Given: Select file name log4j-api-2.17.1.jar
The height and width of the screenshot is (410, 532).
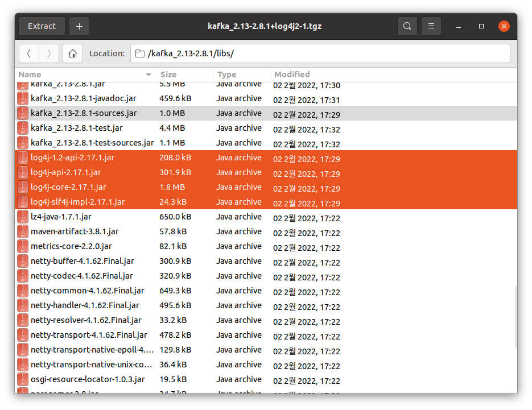Looking at the screenshot, I should click(x=66, y=172).
